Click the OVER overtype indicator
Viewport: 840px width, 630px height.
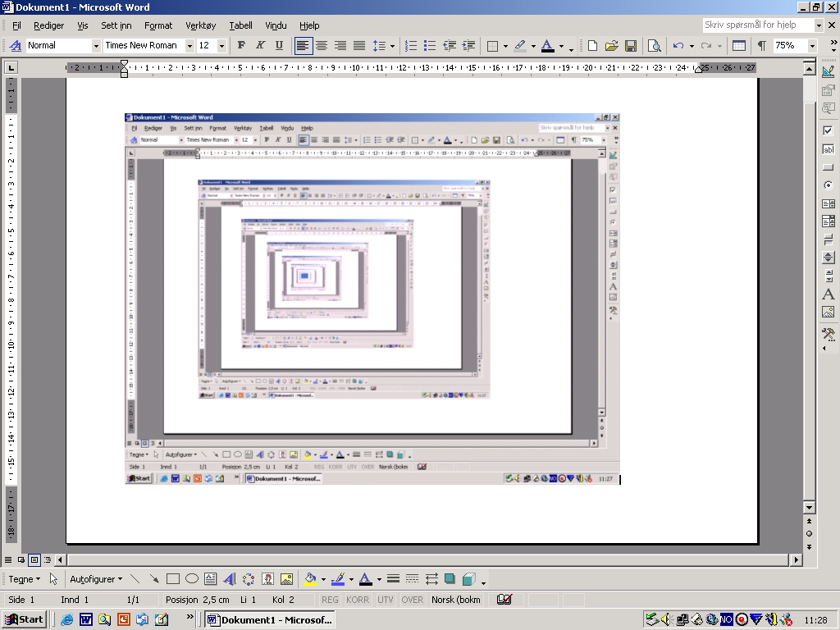(x=412, y=600)
